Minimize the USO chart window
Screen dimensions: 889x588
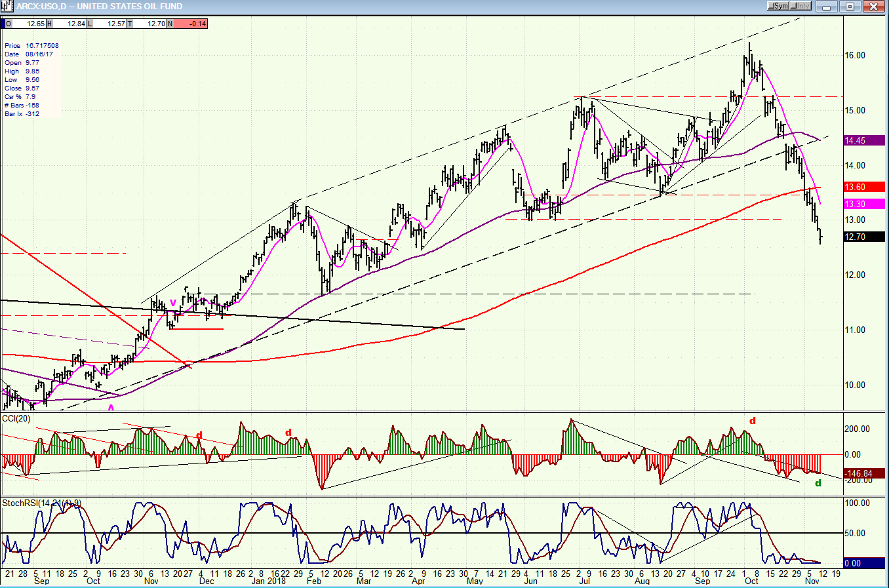pyautogui.click(x=827, y=6)
